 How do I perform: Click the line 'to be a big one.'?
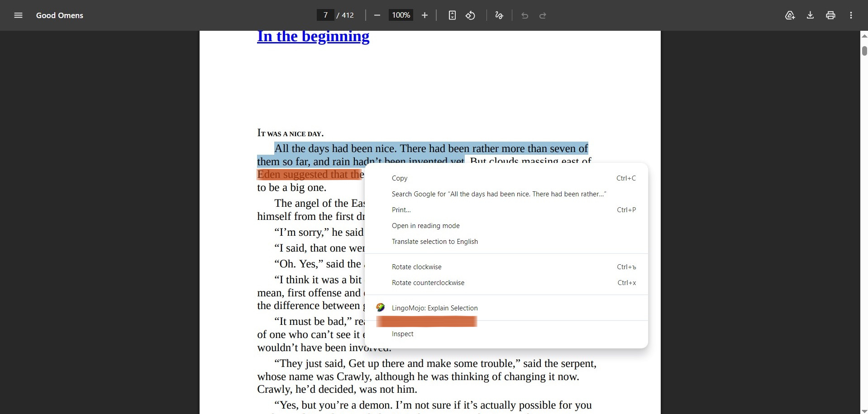292,187
